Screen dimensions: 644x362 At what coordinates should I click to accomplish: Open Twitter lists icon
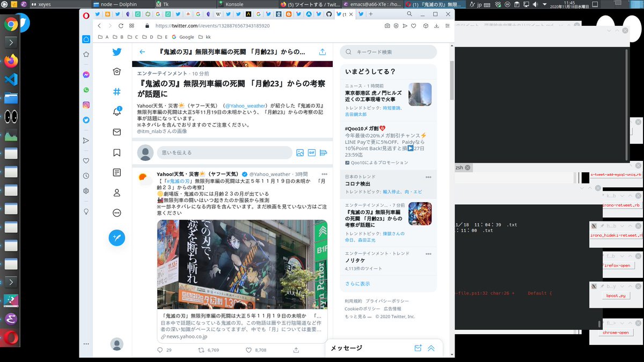[x=116, y=172]
